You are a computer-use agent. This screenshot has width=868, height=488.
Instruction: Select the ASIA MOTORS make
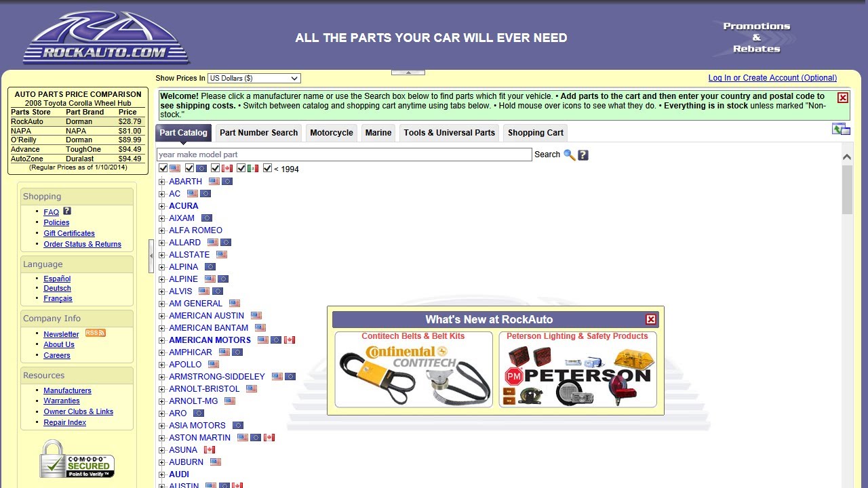(197, 426)
